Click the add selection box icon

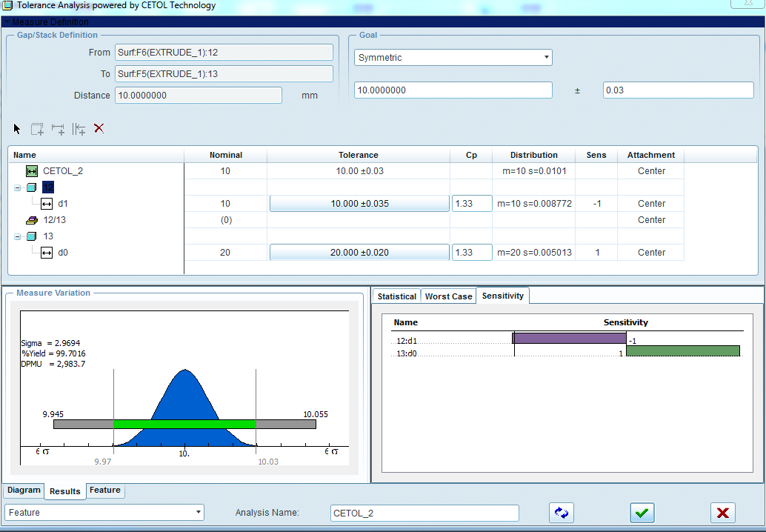click(x=37, y=129)
